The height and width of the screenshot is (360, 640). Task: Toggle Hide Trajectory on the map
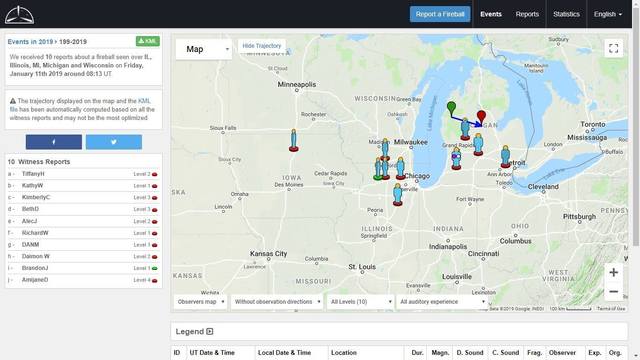(x=262, y=46)
